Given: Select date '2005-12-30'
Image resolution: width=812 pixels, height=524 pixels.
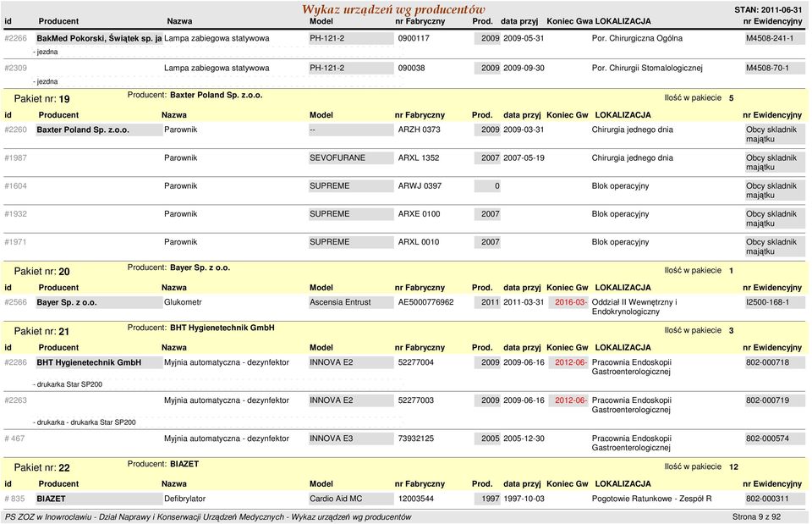Looking at the screenshot, I should [524, 439].
